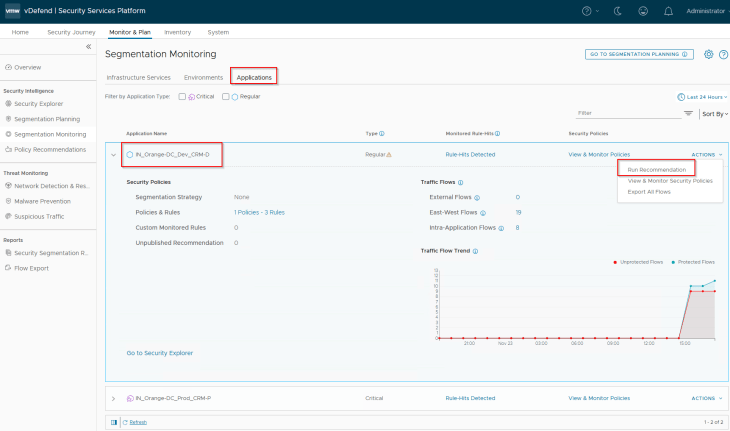Follow the Go to Security Explorer link
The height and width of the screenshot is (431, 730).
[160, 353]
